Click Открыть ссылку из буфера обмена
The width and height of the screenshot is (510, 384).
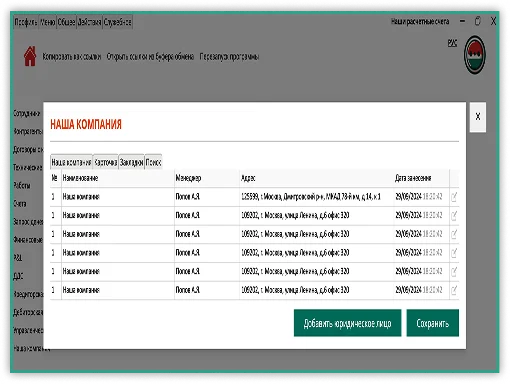click(x=150, y=57)
